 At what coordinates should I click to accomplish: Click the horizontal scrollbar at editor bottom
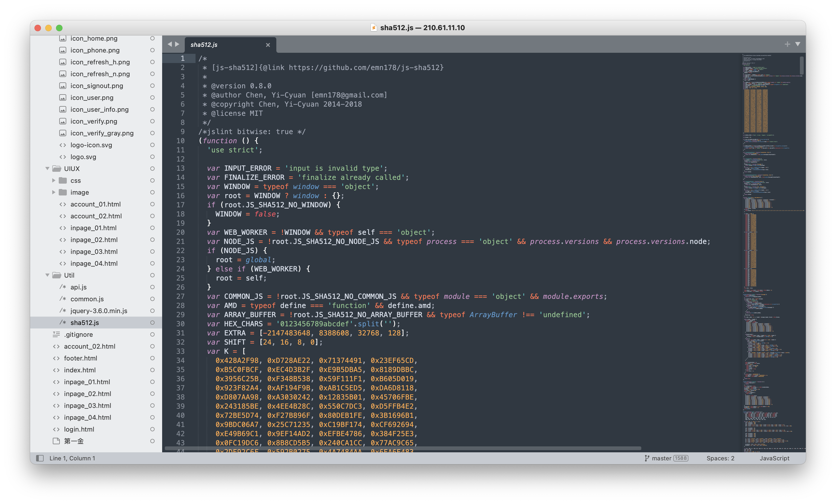pyautogui.click(x=403, y=448)
